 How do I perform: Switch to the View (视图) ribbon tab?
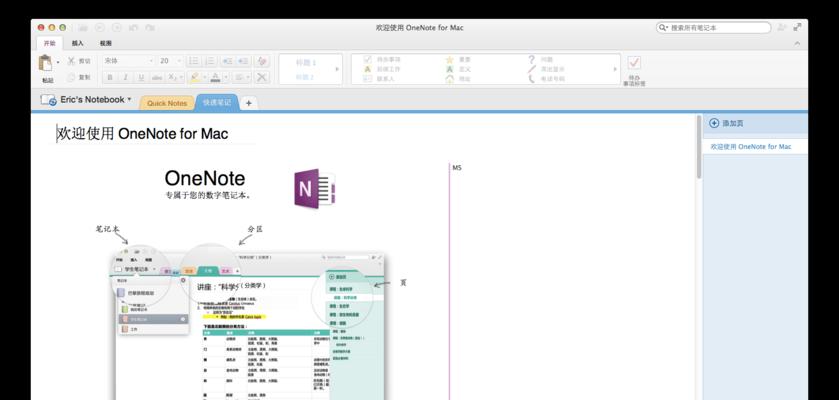(x=105, y=43)
